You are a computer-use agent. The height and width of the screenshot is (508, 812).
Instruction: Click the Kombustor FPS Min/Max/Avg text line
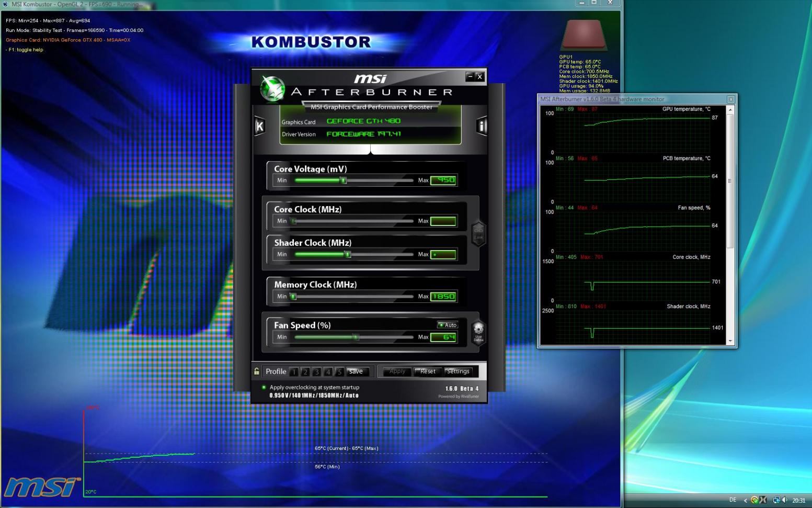[48, 21]
